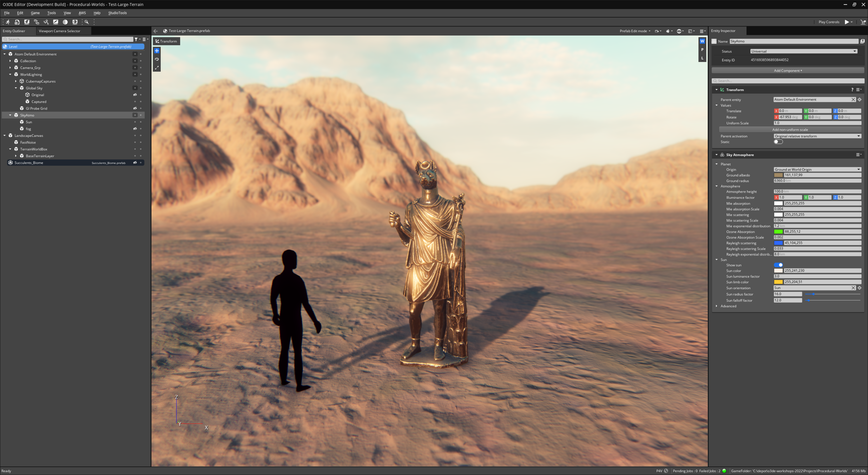Image resolution: width=868 pixels, height=475 pixels.
Task: Open the viewport hamburger options menu
Action: click(702, 31)
